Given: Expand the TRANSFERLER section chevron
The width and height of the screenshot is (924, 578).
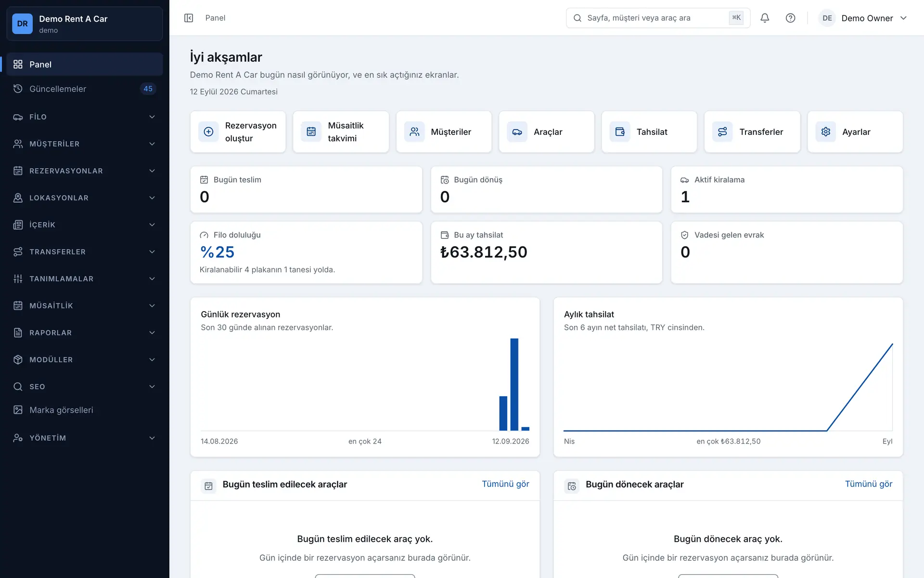Looking at the screenshot, I should click(152, 252).
